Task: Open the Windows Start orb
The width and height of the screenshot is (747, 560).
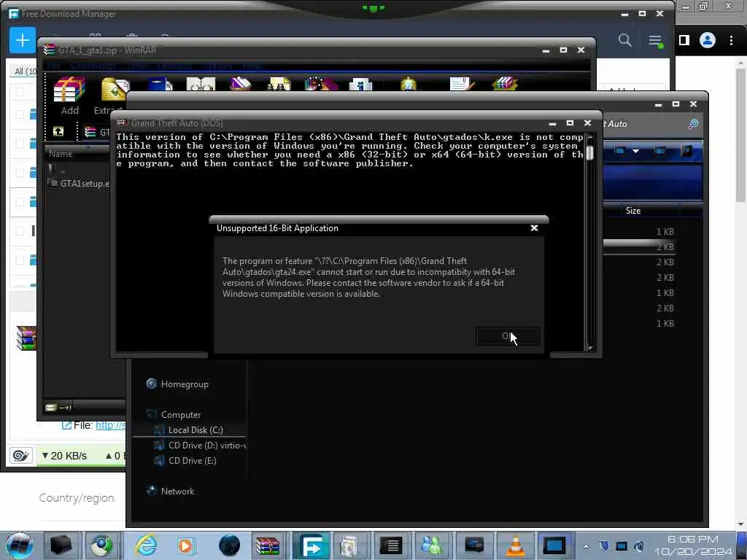Action: (x=20, y=545)
